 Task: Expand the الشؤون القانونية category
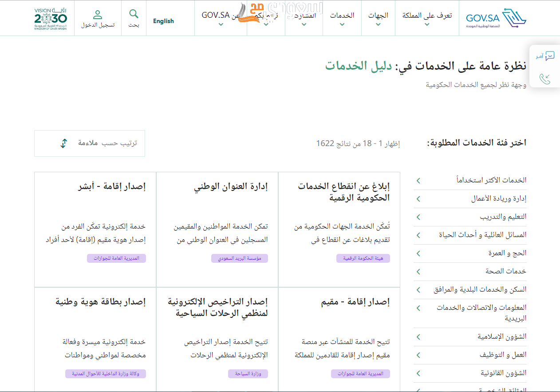(470, 373)
